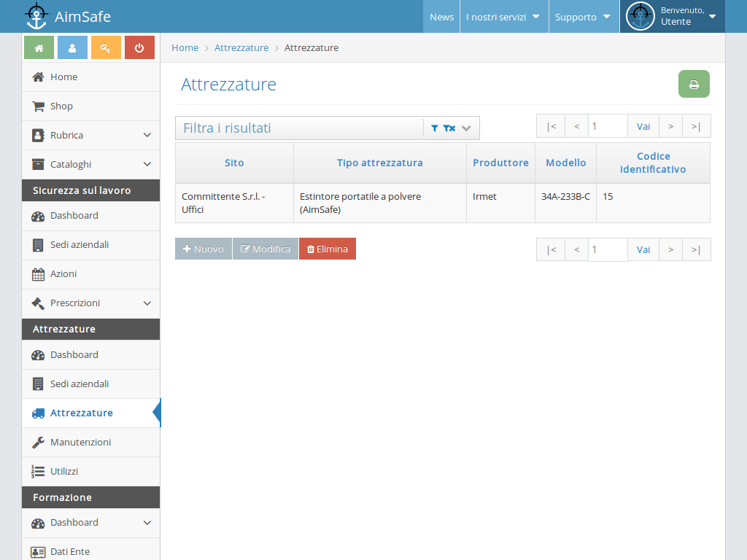
Task: Sort by Tipo attrezzatura column header
Action: (379, 163)
